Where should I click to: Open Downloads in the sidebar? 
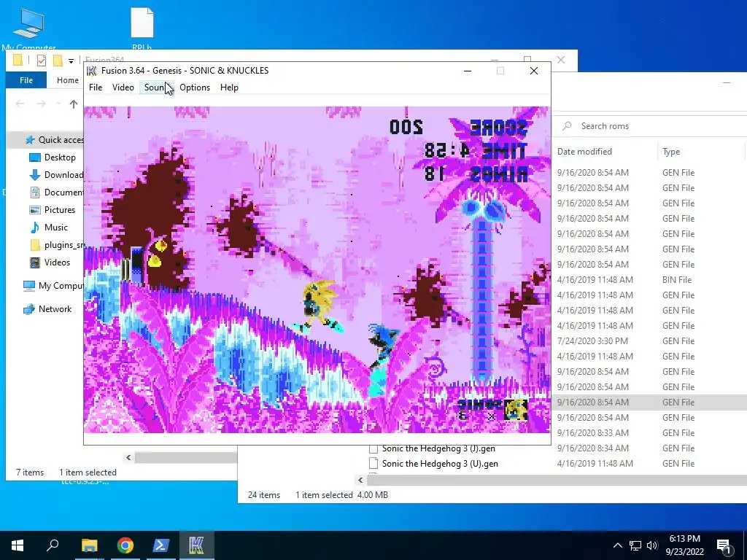(x=56, y=175)
